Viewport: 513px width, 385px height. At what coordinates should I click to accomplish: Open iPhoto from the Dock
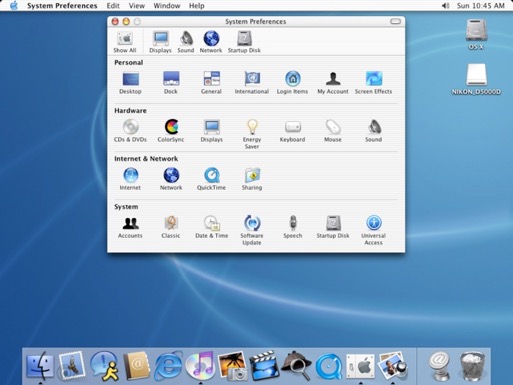[x=232, y=366]
